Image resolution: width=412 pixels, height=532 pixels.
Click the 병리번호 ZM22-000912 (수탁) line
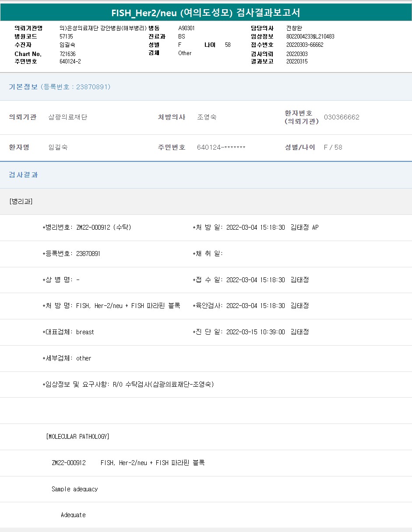click(87, 227)
